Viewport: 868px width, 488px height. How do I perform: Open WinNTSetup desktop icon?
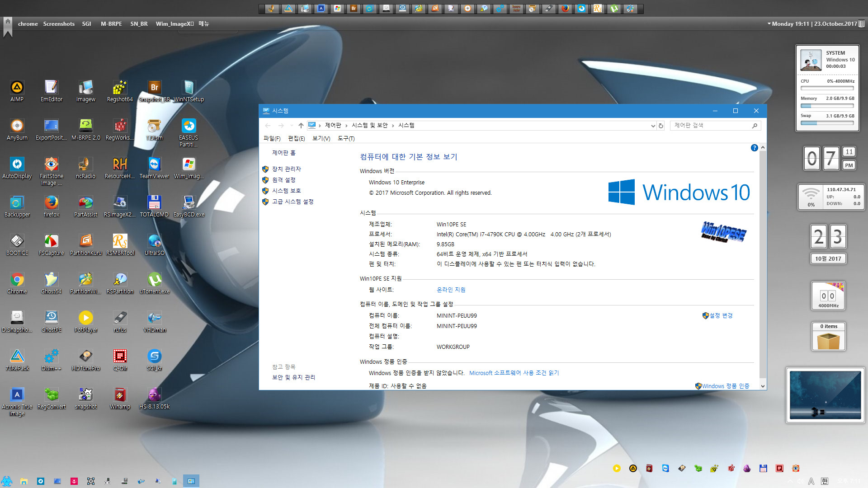(x=189, y=90)
